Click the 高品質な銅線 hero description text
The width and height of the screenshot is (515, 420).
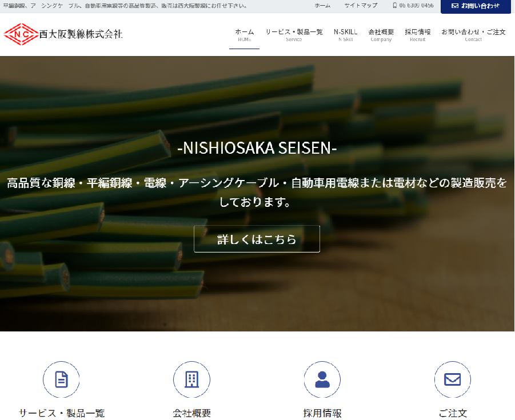pyautogui.click(x=257, y=192)
